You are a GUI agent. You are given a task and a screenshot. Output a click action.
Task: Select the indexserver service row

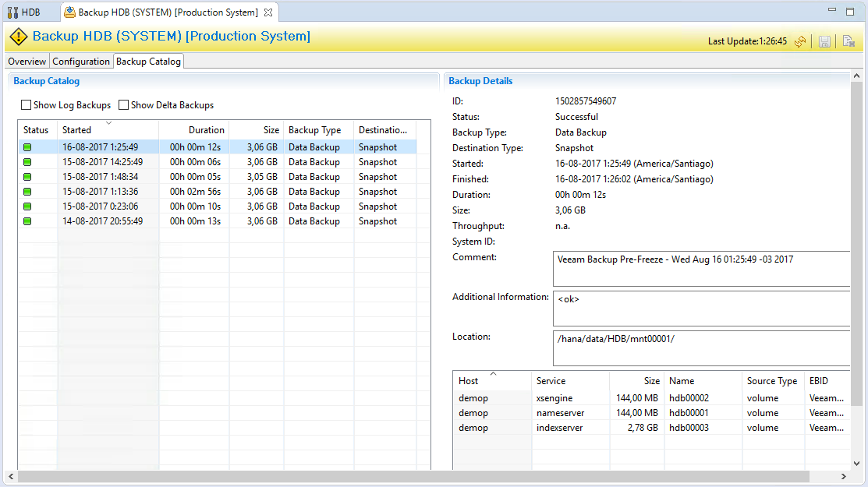coord(651,428)
